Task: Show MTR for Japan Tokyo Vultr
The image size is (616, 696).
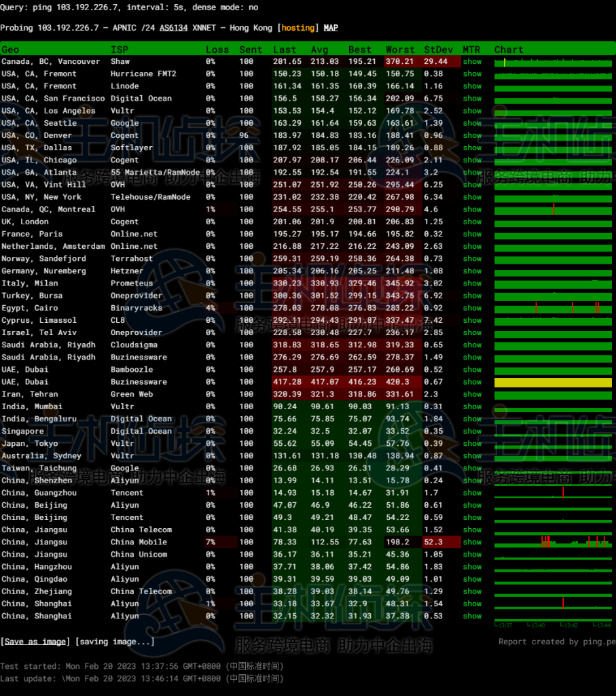Action: [472, 443]
